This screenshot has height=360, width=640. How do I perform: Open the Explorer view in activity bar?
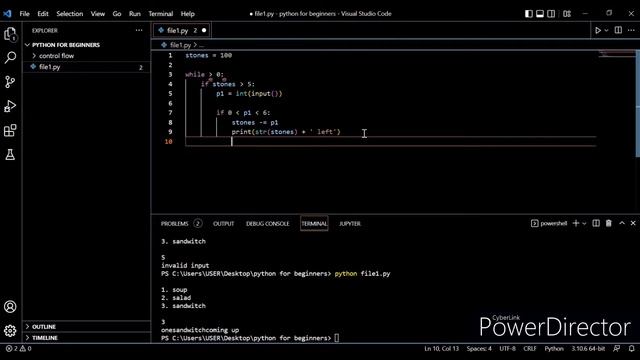point(10,34)
